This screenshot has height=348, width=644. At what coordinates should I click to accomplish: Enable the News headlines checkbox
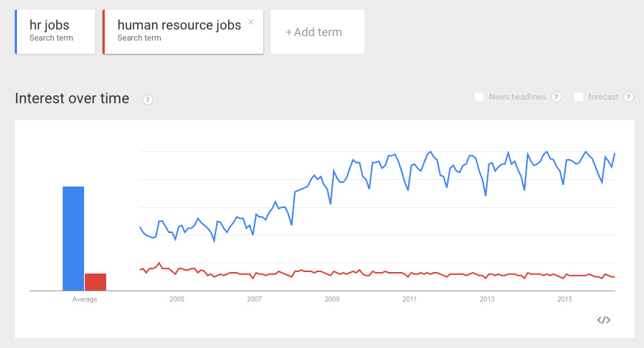[479, 97]
